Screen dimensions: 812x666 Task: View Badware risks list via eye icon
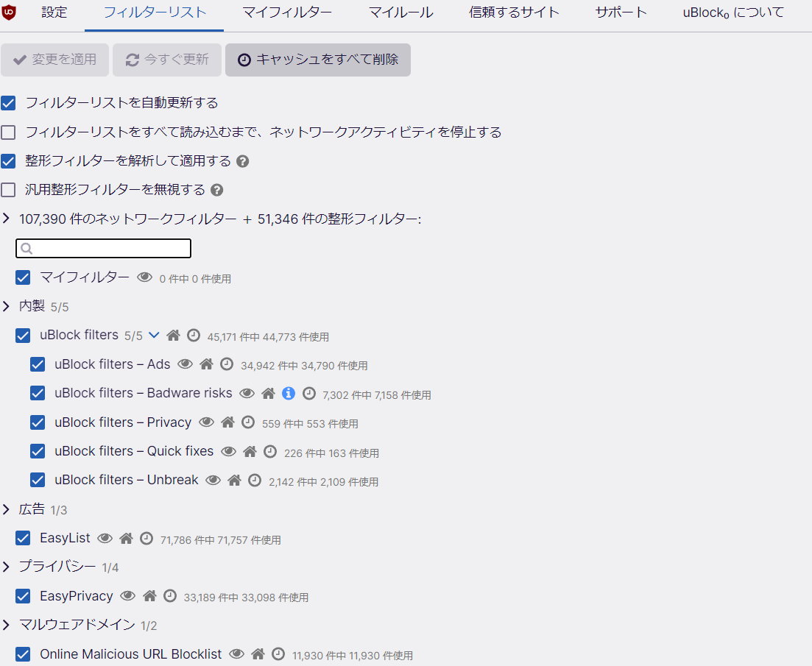[x=247, y=393]
